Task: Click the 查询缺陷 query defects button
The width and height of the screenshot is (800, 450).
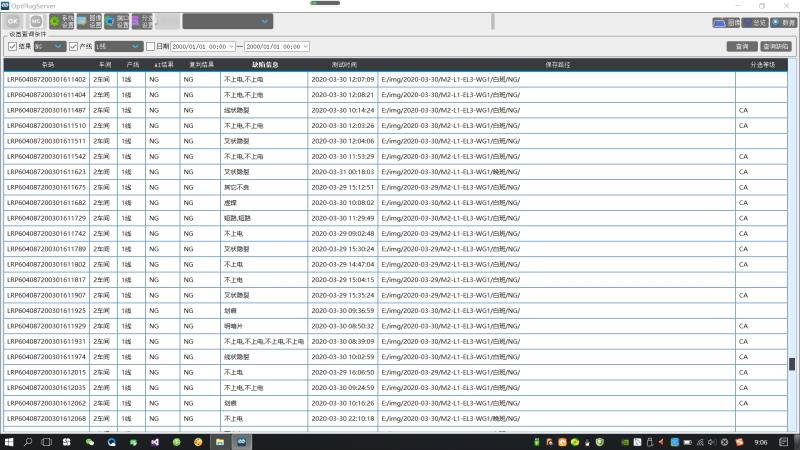Action: 776,46
